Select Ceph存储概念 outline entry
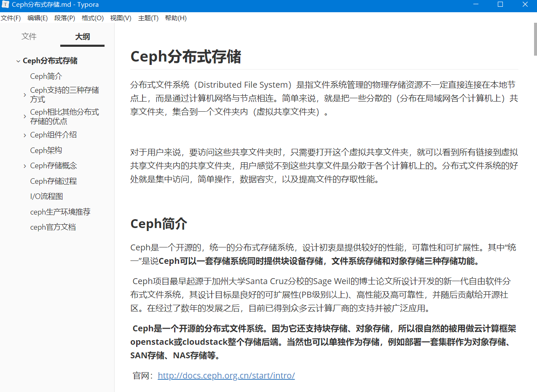The image size is (537, 392). pyautogui.click(x=54, y=166)
